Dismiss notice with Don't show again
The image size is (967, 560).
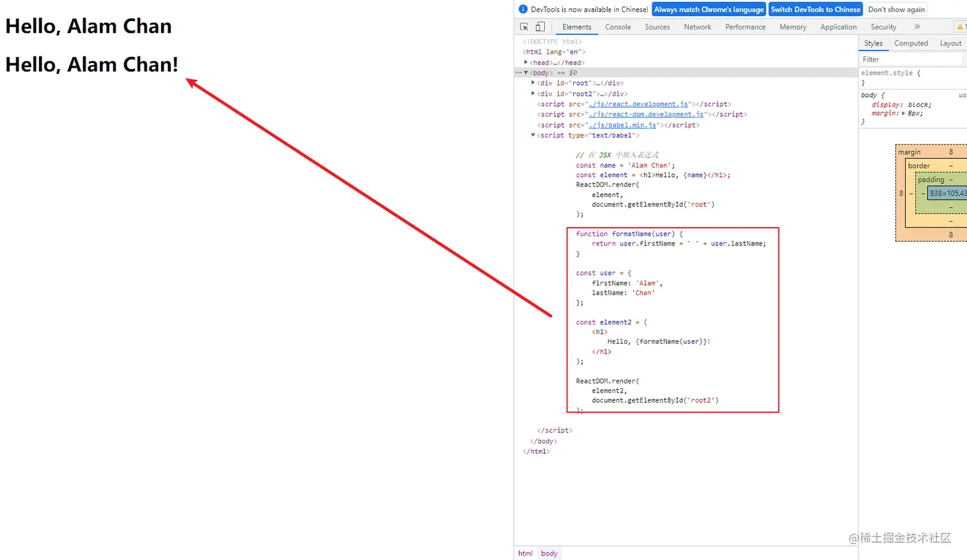point(897,10)
